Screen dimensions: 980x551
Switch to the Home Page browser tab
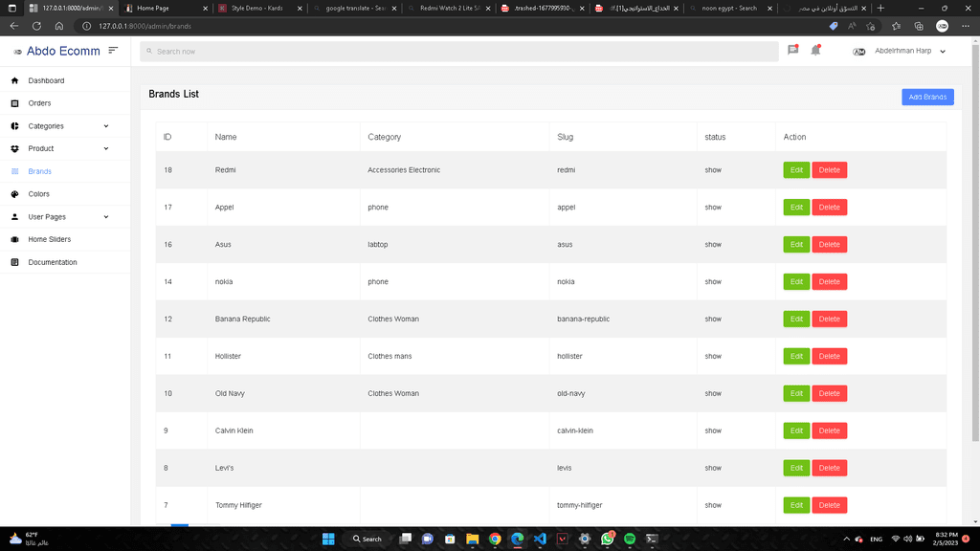coord(165,8)
